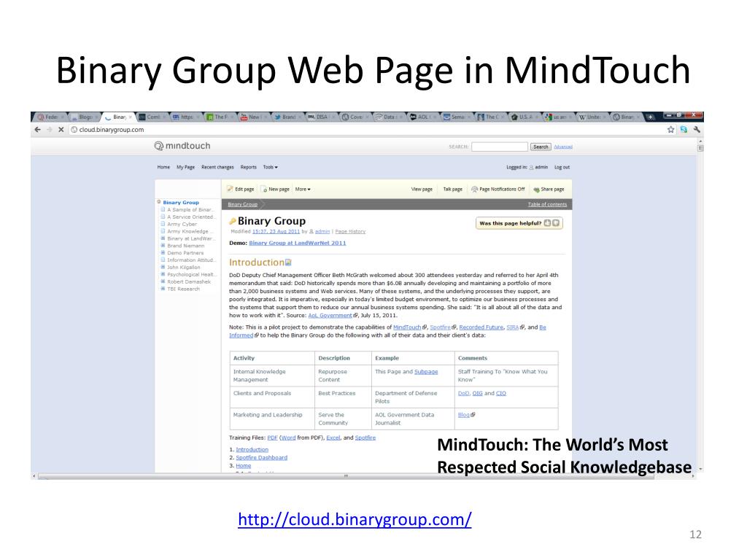
Task: Click the page icon beside A Sample of Binar...
Action: point(163,209)
